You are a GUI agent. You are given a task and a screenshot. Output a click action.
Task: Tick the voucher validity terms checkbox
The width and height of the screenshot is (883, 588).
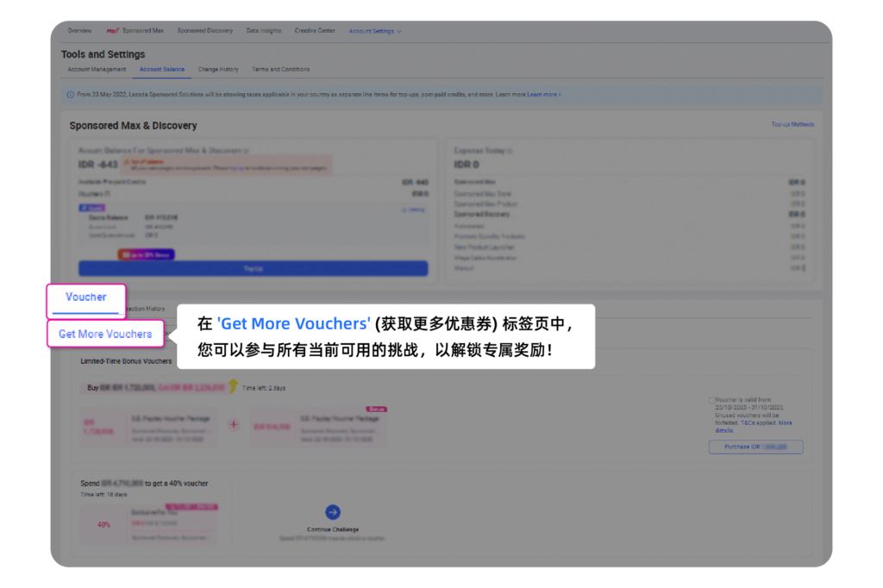coord(710,401)
